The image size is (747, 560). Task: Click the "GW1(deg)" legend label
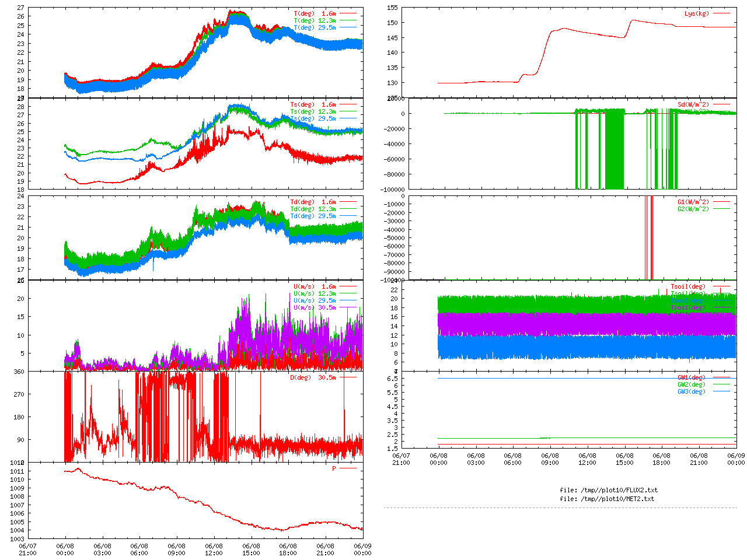click(692, 377)
